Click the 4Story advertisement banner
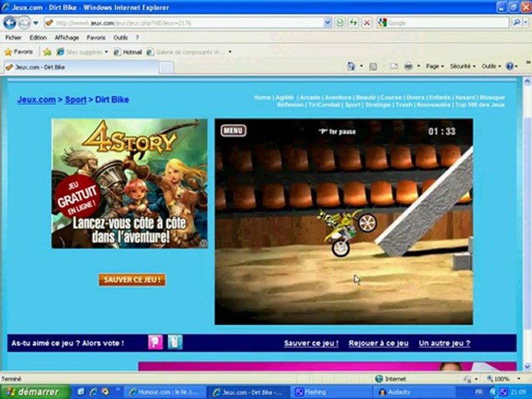The width and height of the screenshot is (532, 399). coord(129,183)
